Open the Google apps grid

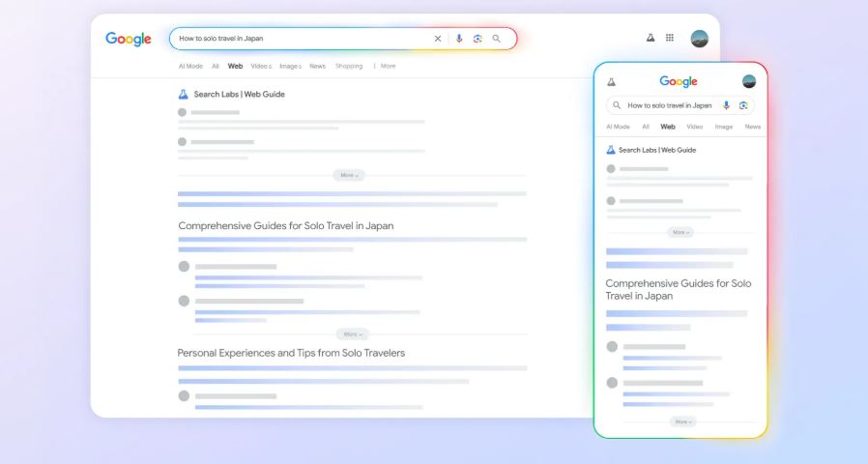point(670,38)
